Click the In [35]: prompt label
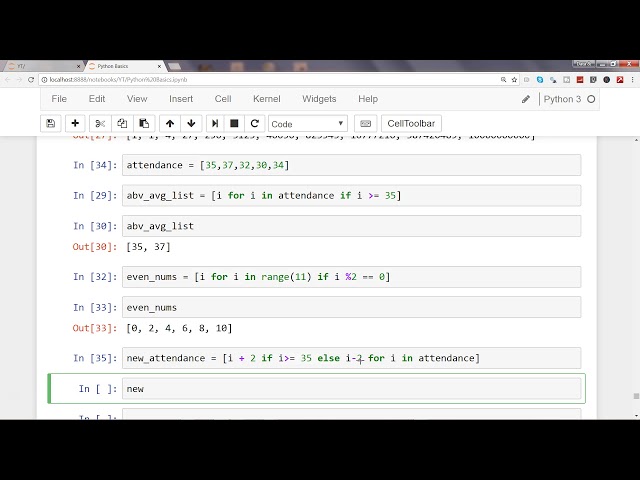Viewport: 640px width, 480px height. [95, 358]
